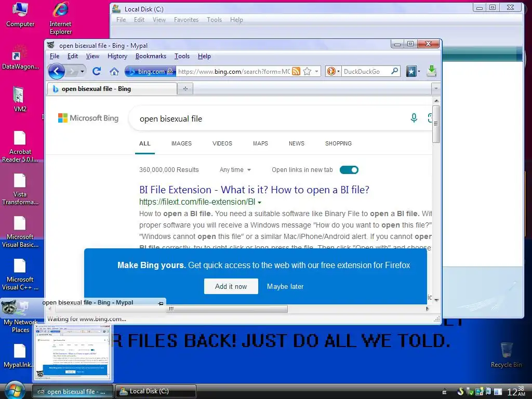The width and height of the screenshot is (532, 399).
Task: Open a new tab with plus button
Action: coord(185,88)
